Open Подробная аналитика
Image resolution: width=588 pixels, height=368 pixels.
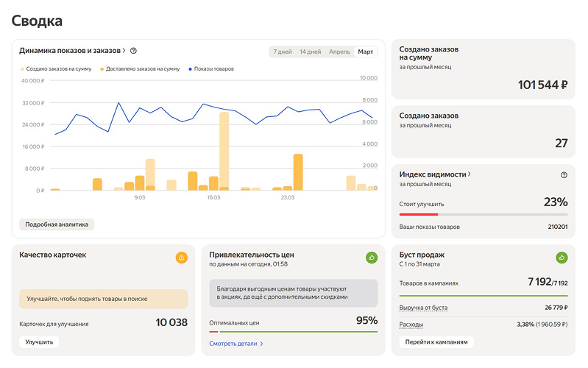pos(57,224)
